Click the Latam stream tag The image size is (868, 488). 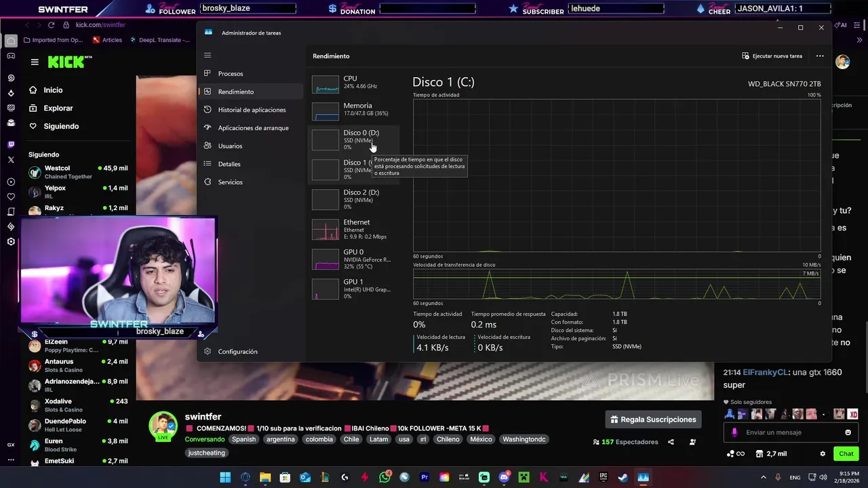point(379,439)
